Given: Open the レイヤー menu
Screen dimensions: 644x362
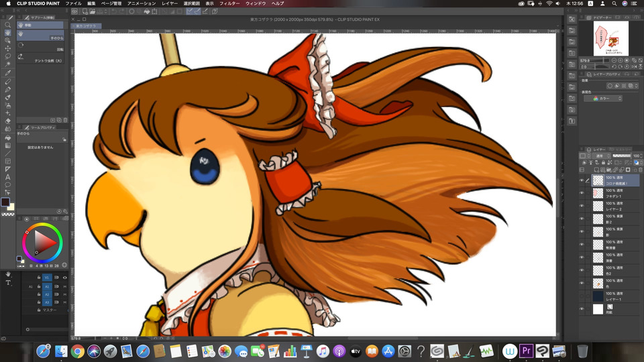Looking at the screenshot, I should coord(170,3).
